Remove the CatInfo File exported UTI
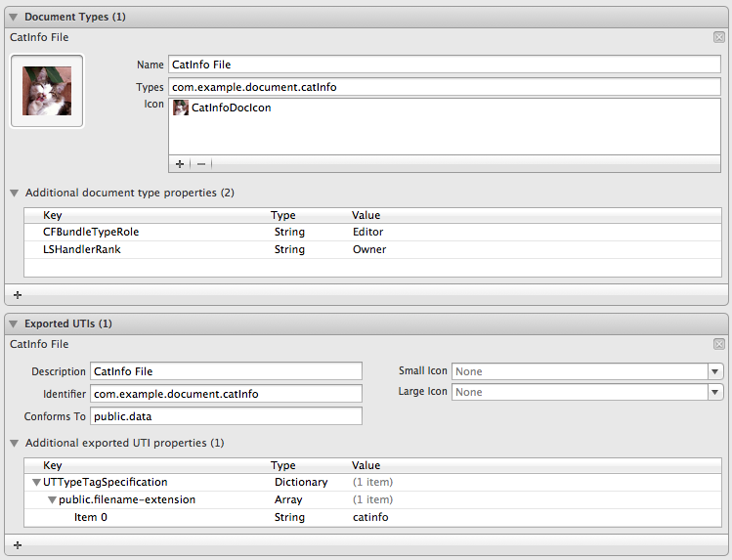The height and width of the screenshot is (560, 732). 719,344
